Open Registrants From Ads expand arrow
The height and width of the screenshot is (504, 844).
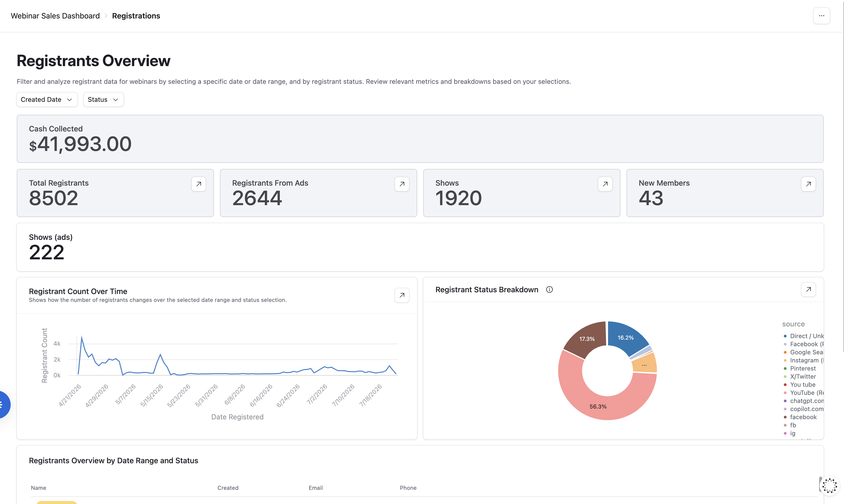[402, 184]
